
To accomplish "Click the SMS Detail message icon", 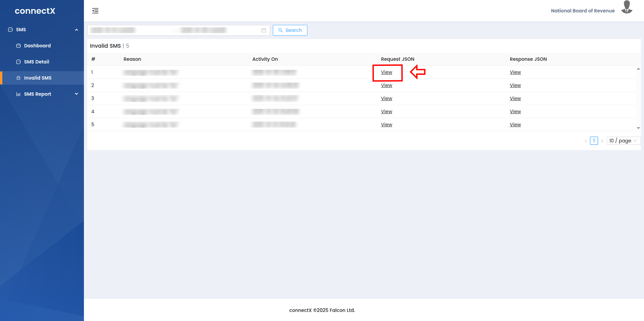I will click(18, 62).
